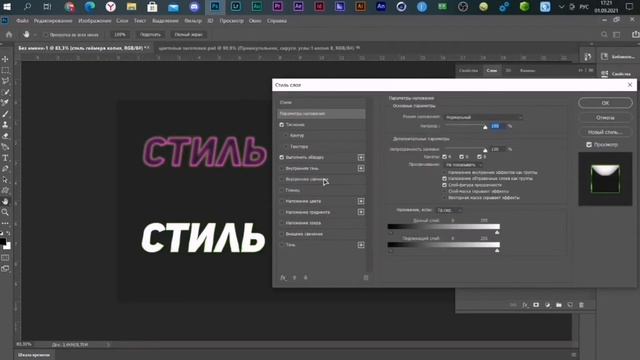Viewport: 640px width, 360px height.
Task: Move effect up arrow in Layer Style dialog
Action: click(x=294, y=278)
